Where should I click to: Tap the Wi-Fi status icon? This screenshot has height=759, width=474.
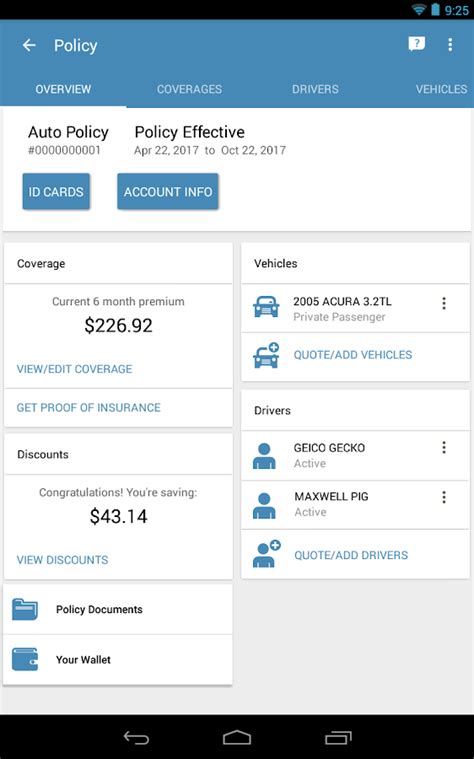coord(419,10)
